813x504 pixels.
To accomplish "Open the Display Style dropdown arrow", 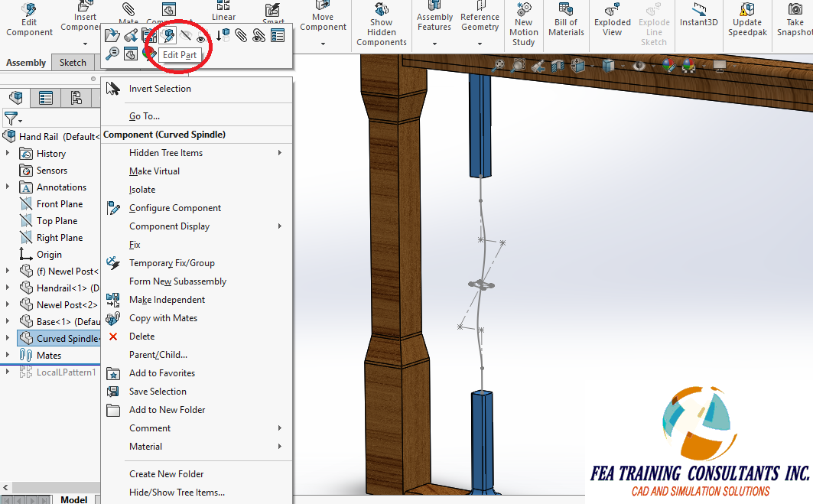I will point(623,65).
